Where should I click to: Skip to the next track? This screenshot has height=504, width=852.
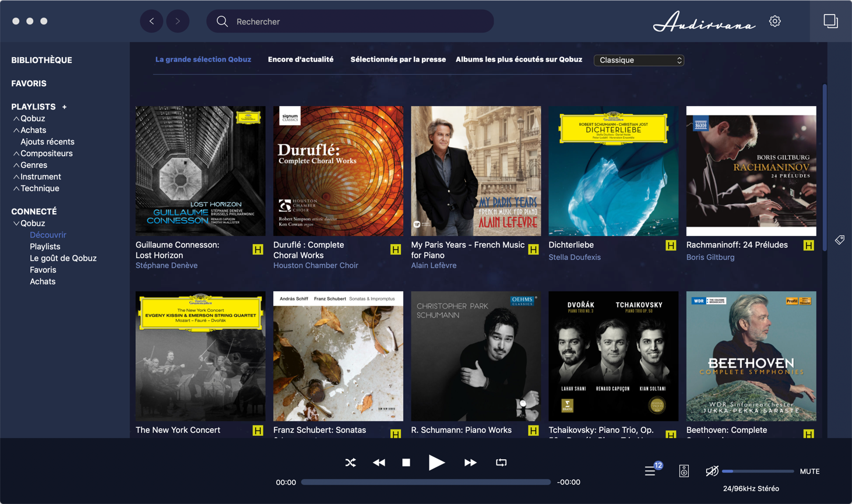click(470, 463)
